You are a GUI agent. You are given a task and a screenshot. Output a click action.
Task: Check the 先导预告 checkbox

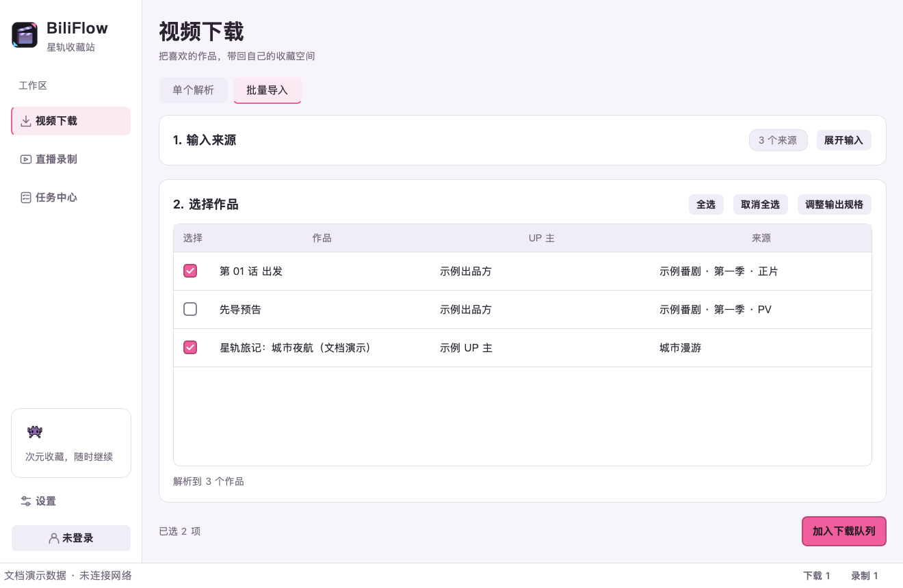tap(190, 309)
